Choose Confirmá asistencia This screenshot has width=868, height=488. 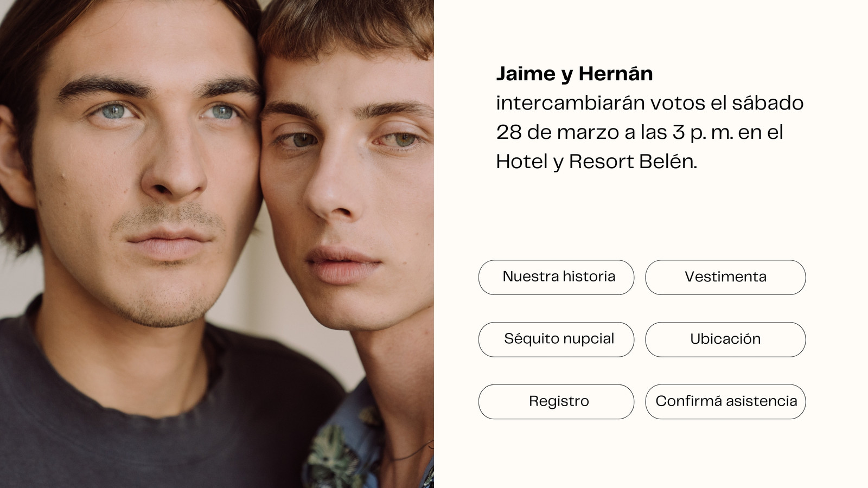tap(725, 402)
